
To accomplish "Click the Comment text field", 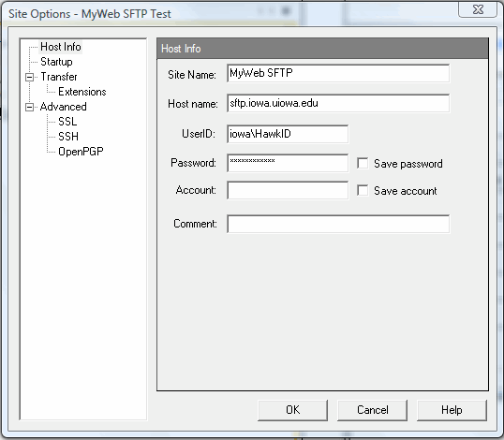I will (x=338, y=224).
